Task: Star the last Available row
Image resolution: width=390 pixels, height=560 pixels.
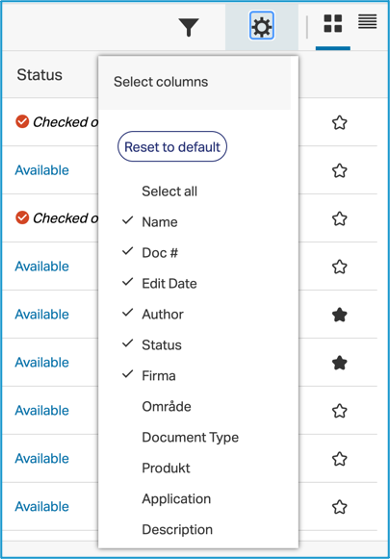Action: [x=339, y=507]
